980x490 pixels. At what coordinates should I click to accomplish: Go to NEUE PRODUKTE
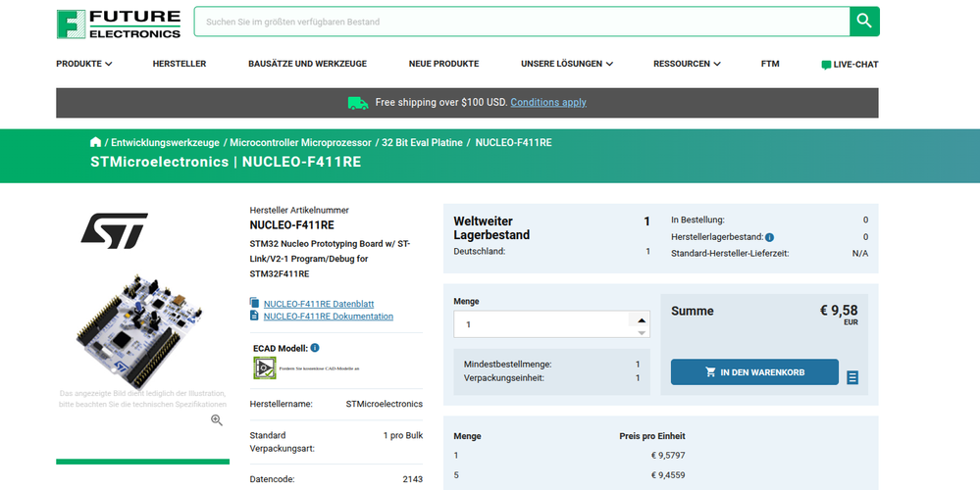point(443,64)
